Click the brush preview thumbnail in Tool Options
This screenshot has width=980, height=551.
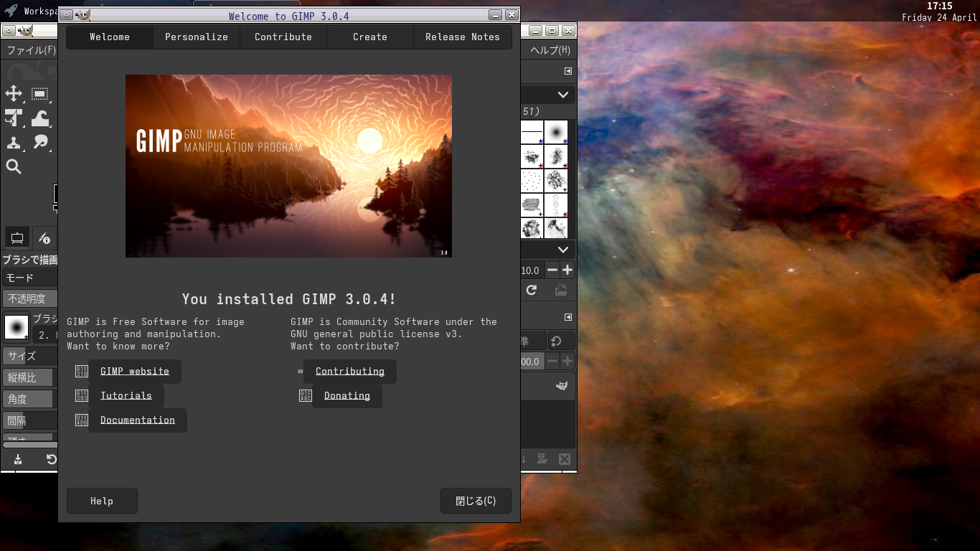click(17, 327)
